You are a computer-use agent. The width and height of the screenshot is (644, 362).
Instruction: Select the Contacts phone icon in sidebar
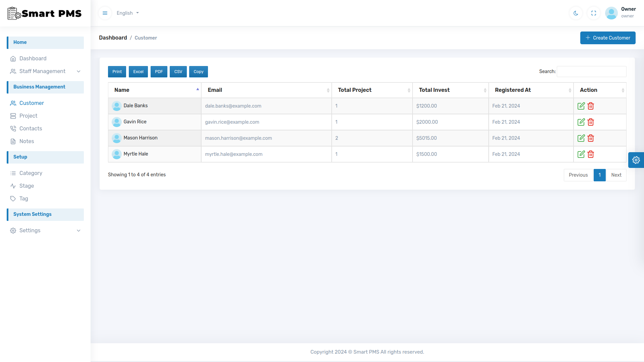point(13,128)
